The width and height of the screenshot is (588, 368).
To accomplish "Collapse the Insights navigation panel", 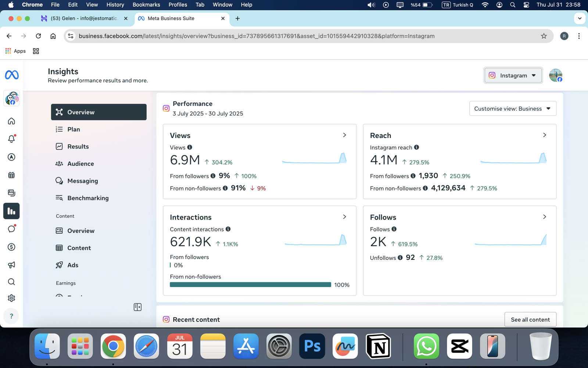I will [137, 307].
